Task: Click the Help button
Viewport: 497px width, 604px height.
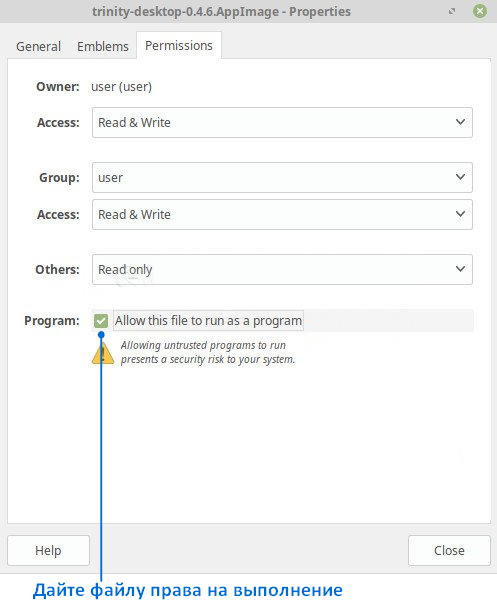Action: (48, 550)
